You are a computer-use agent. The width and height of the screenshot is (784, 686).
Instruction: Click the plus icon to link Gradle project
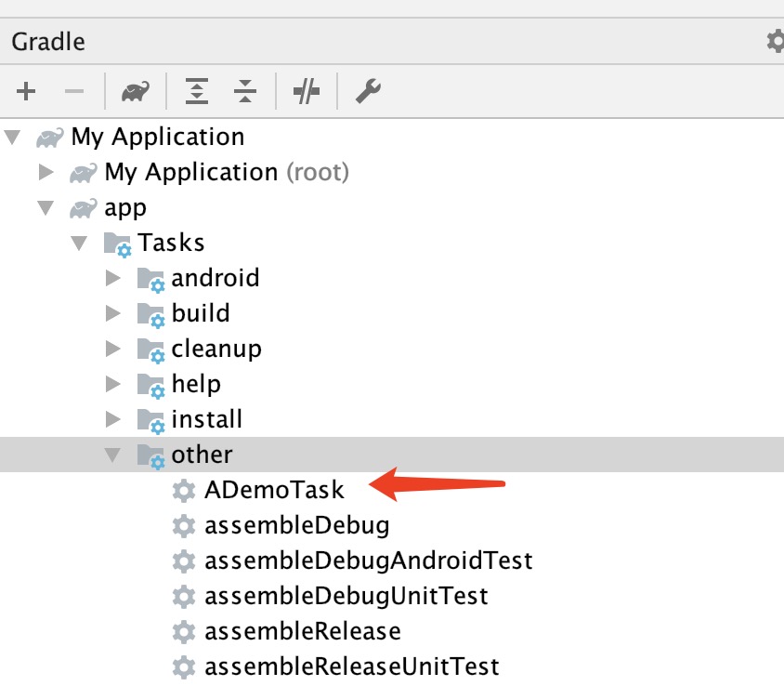pos(26,91)
